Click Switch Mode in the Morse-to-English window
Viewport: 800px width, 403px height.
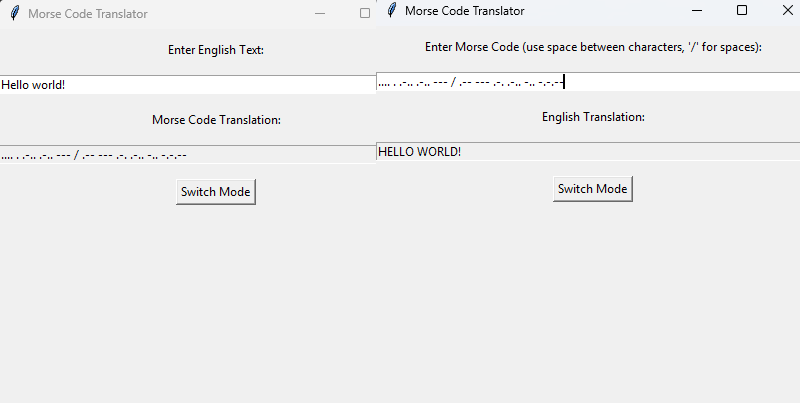[x=593, y=189]
